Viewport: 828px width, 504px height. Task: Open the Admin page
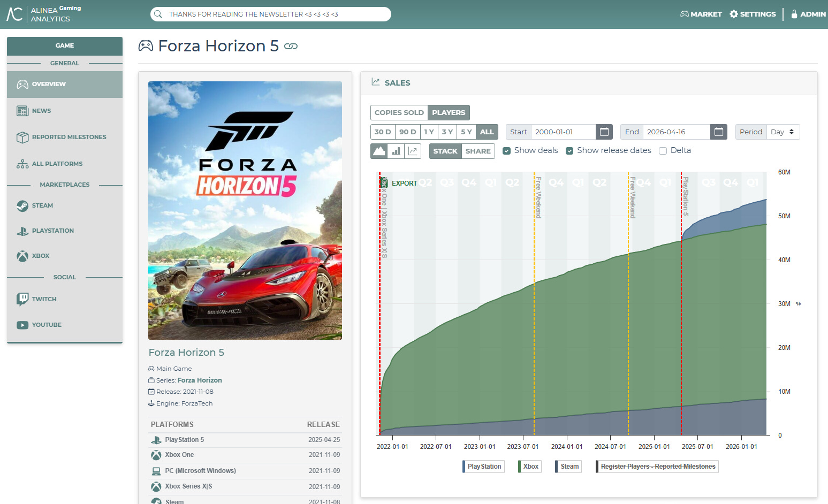point(808,14)
